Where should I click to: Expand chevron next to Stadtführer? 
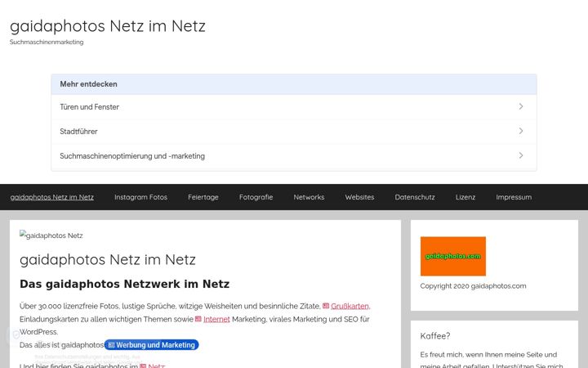pyautogui.click(x=521, y=131)
